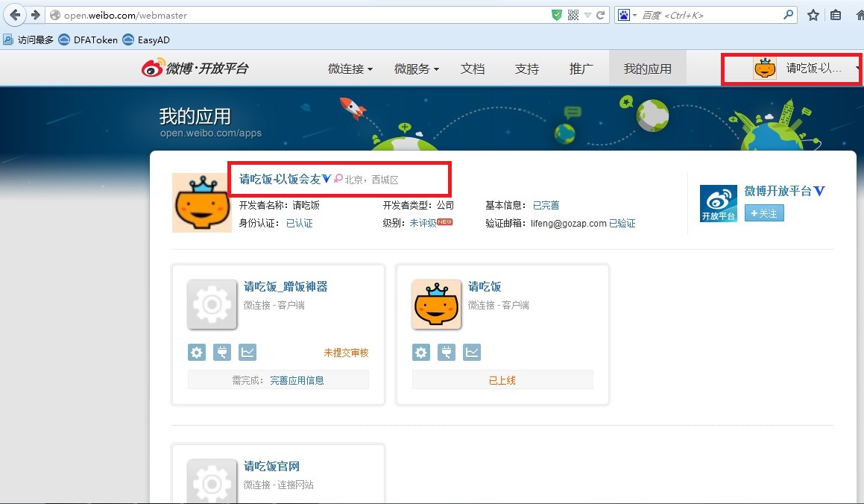The height and width of the screenshot is (504, 864).
Task: Click the page reload icon
Action: [601, 15]
